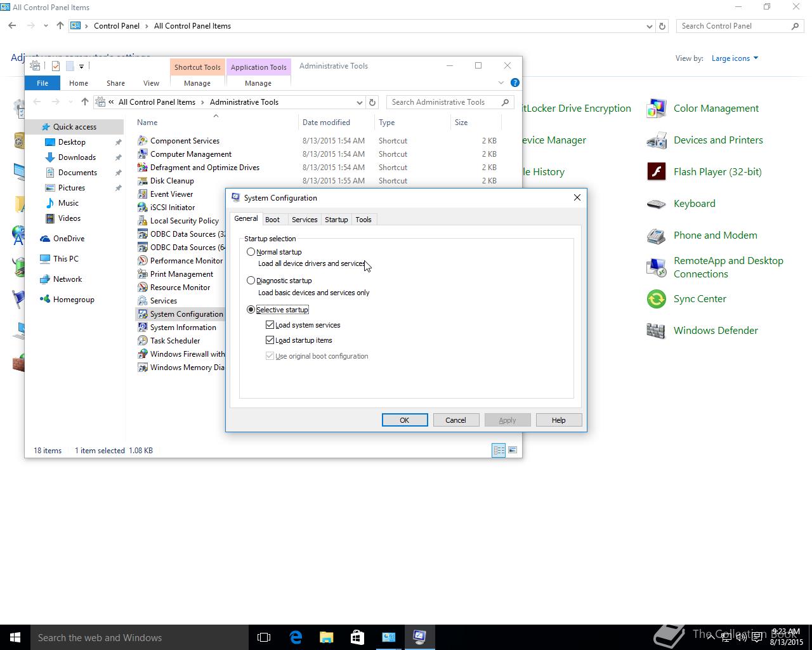Click the help question mark in Administrative Tools
This screenshot has height=650, width=812.
point(515,83)
